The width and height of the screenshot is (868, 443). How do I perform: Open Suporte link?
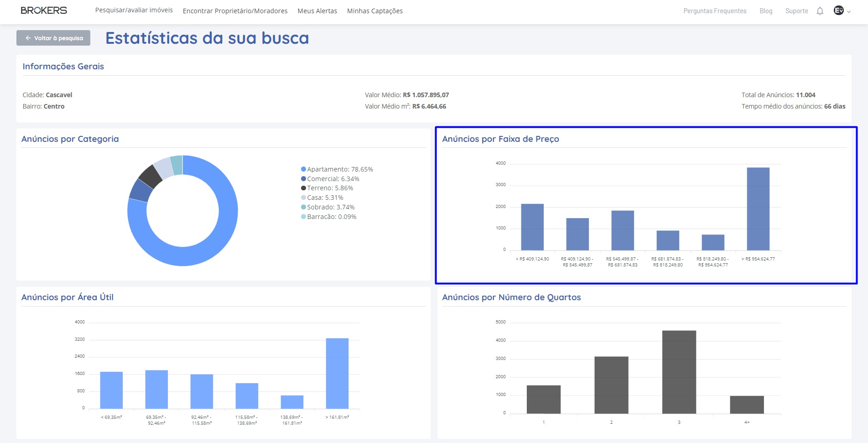tap(796, 11)
